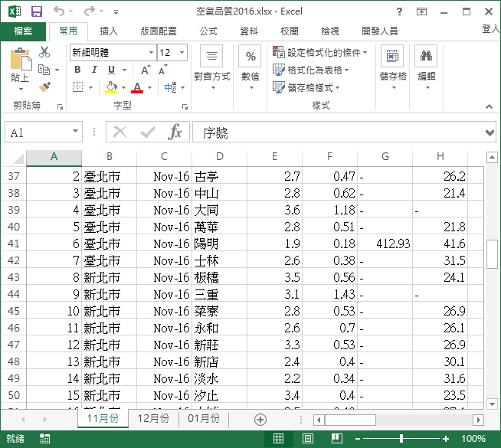This screenshot has height=448, width=501.
Task: Click the Copy icon
Action: pyautogui.click(x=44, y=69)
